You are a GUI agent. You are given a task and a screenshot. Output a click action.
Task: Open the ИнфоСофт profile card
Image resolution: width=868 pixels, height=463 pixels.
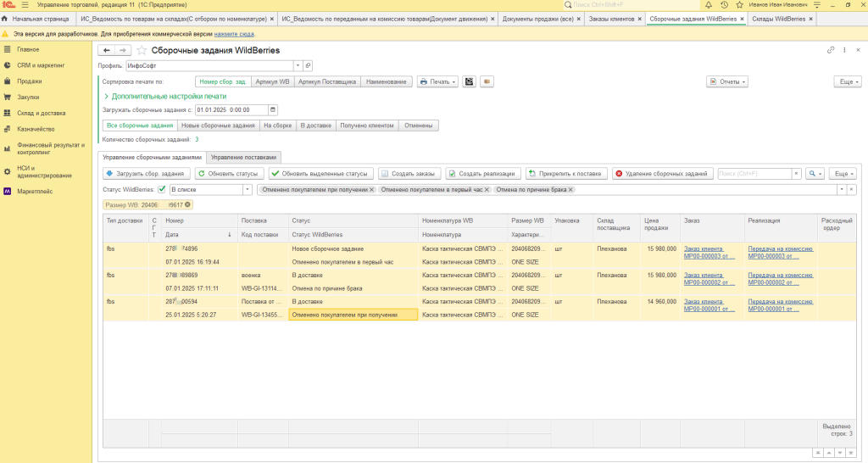(309, 65)
